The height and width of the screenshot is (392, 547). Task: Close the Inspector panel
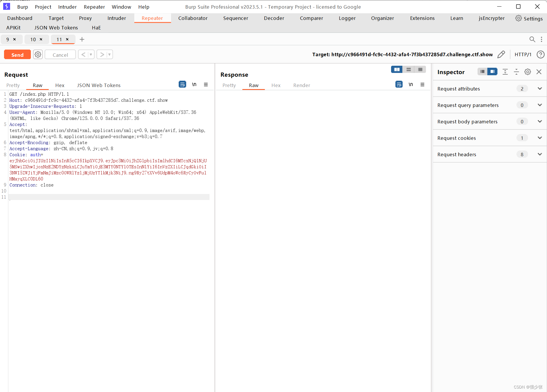[x=539, y=72]
